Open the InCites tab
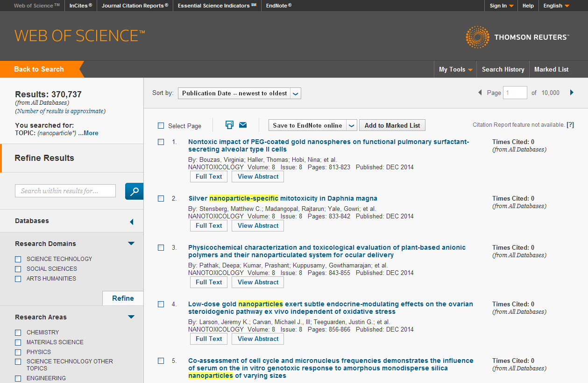 click(80, 6)
